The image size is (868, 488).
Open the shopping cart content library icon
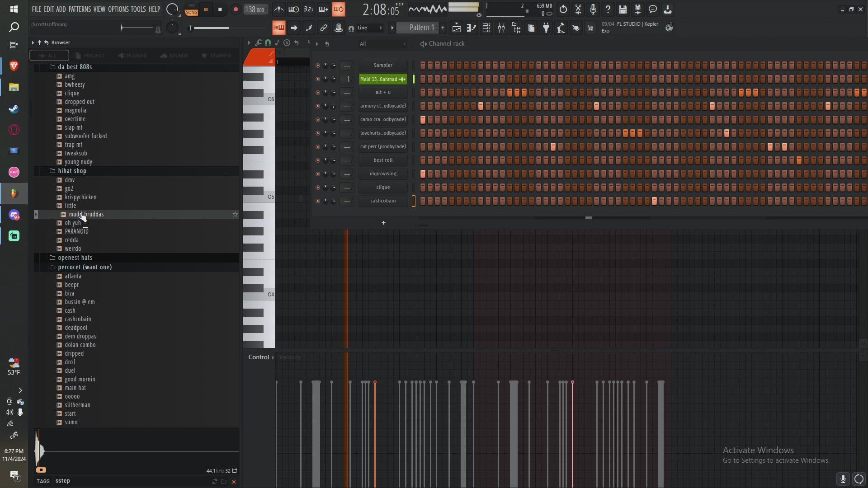[x=590, y=28]
